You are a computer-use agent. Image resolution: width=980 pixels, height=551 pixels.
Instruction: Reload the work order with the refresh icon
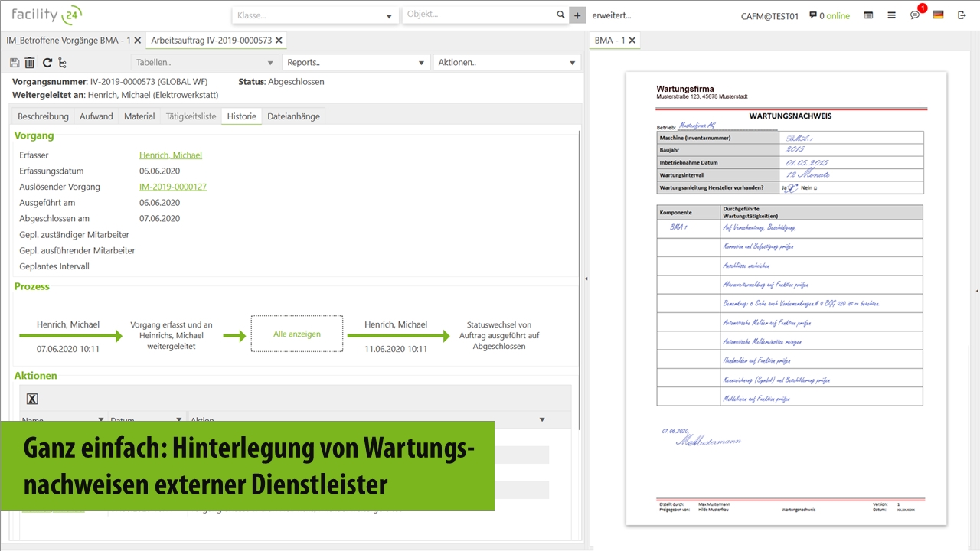point(47,63)
